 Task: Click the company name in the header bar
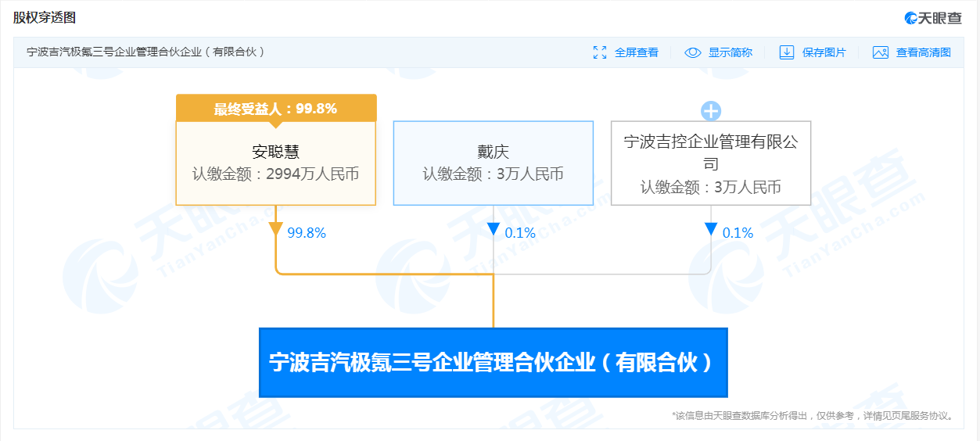click(146, 52)
